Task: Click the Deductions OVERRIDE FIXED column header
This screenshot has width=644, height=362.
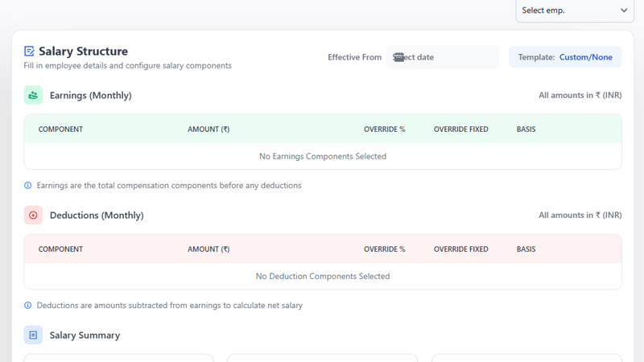Action: (460, 249)
